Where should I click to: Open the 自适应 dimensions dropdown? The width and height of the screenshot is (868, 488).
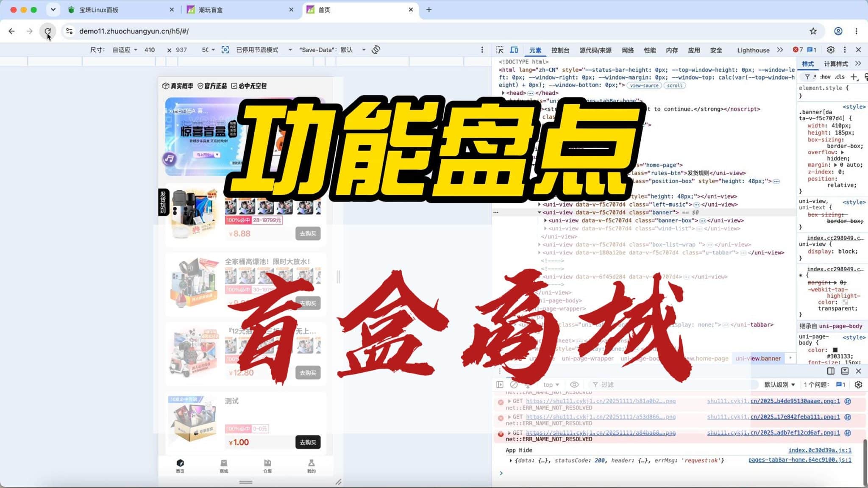pos(125,50)
